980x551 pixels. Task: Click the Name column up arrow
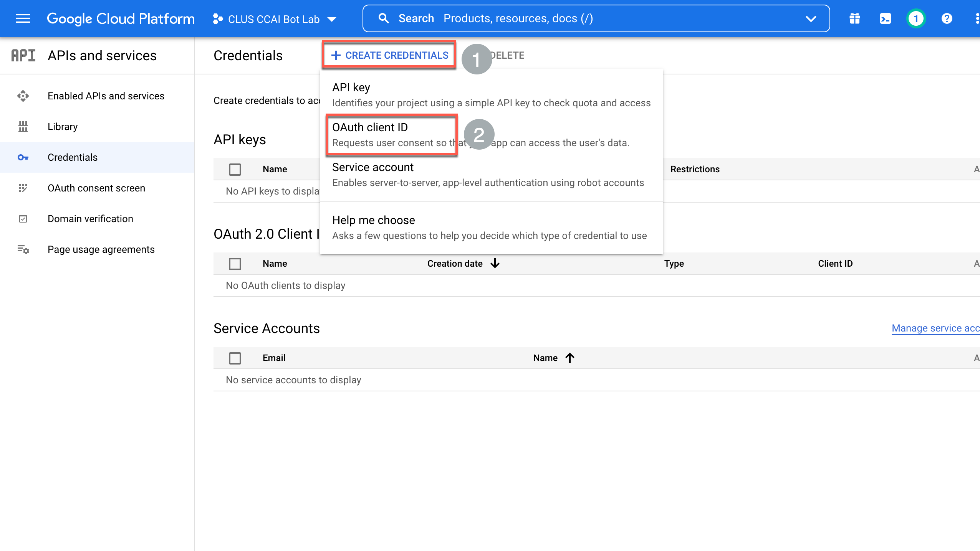tap(570, 358)
